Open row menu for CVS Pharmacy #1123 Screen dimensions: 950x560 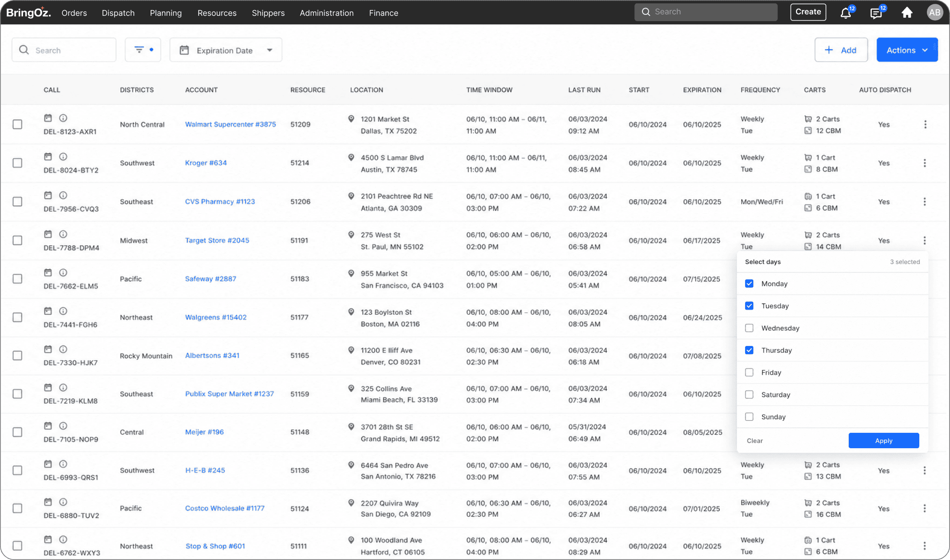pyautogui.click(x=925, y=202)
